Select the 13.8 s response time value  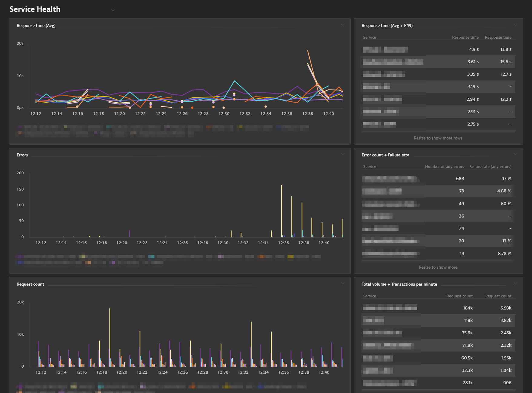(x=506, y=49)
